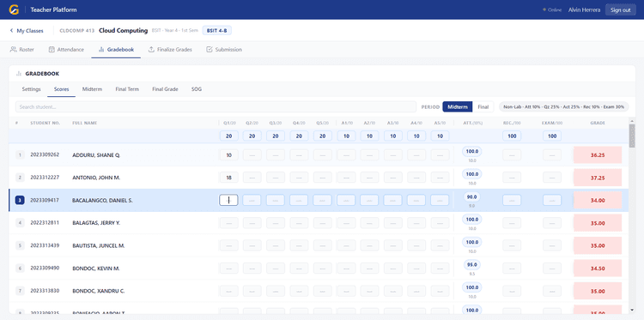
Task: Click A1 score for BONDOC, KEVIN M.
Action: [x=346, y=269]
